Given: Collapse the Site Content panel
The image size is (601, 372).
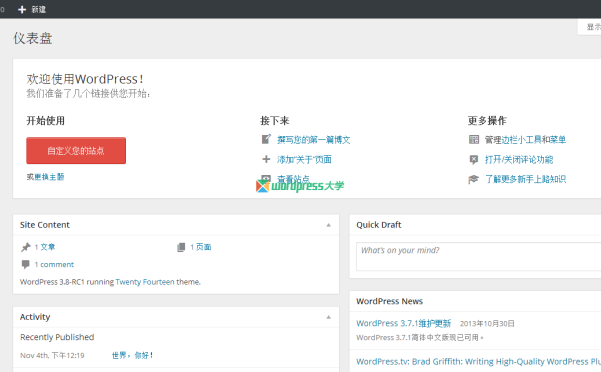Looking at the screenshot, I should click(x=328, y=225).
